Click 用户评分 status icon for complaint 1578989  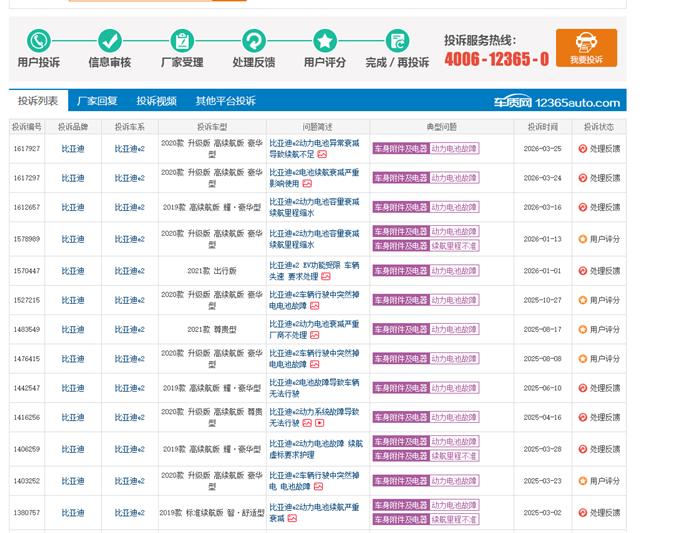[582, 239]
